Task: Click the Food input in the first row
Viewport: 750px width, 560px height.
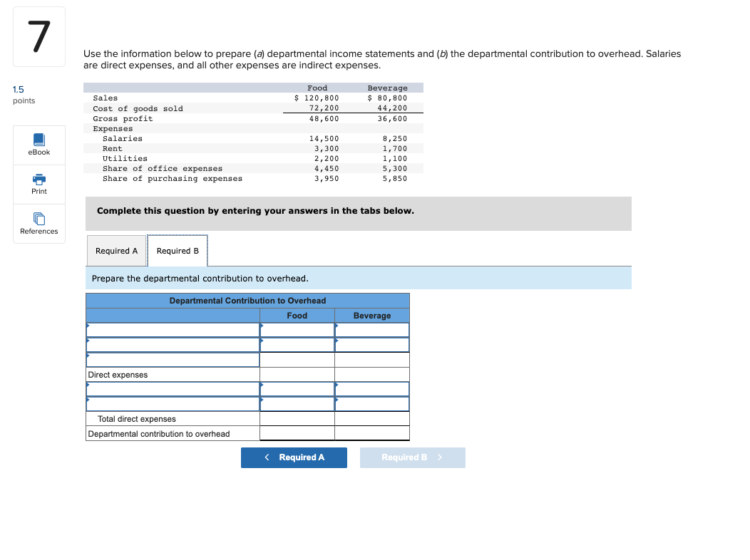Action: (x=297, y=330)
